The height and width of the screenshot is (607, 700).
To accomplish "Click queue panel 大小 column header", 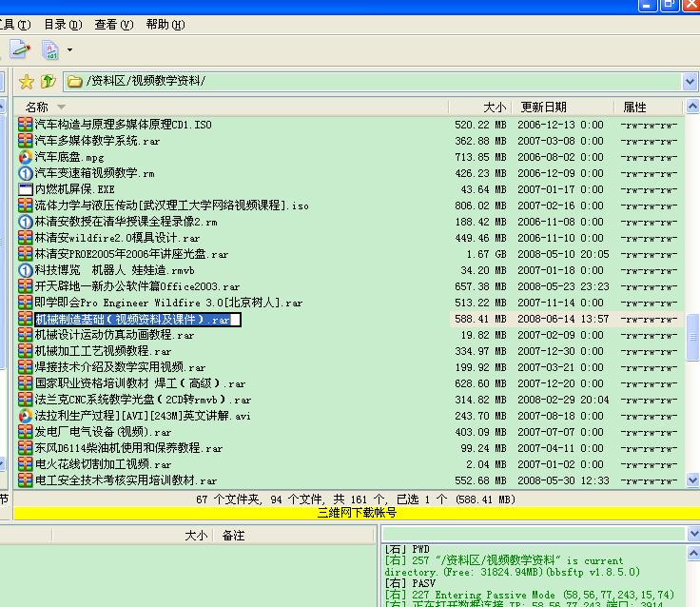I will pos(196,535).
